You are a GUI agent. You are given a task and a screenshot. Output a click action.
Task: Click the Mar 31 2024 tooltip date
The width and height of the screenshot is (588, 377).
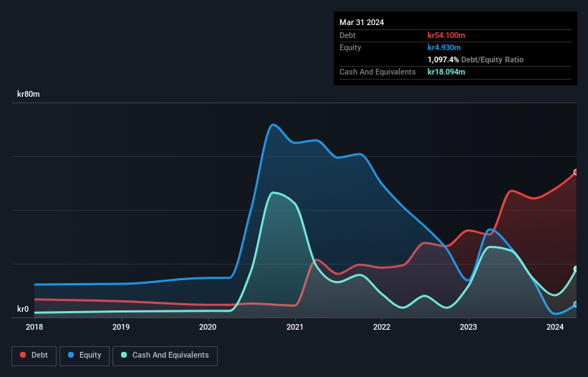coord(362,22)
